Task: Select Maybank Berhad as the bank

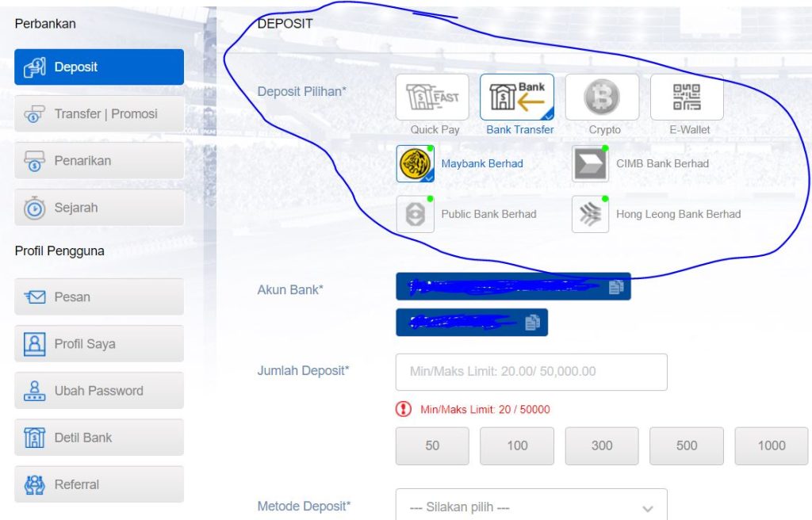Action: coord(416,164)
